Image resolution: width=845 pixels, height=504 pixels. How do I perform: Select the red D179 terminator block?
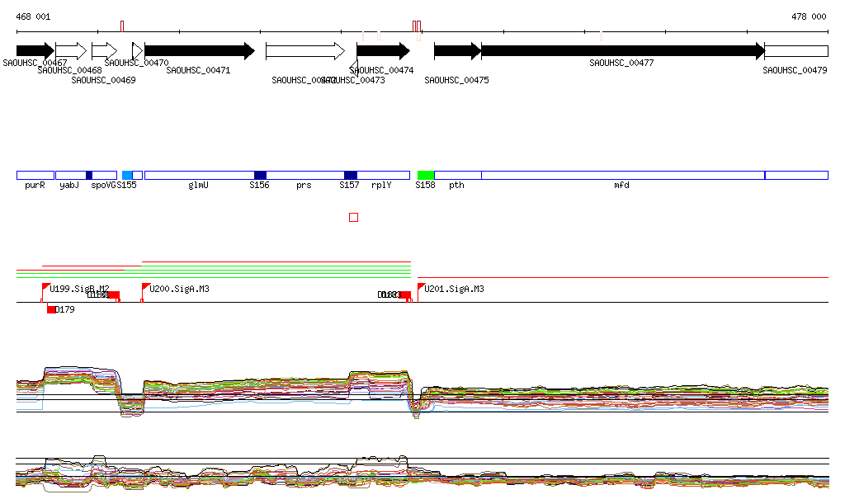point(52,309)
